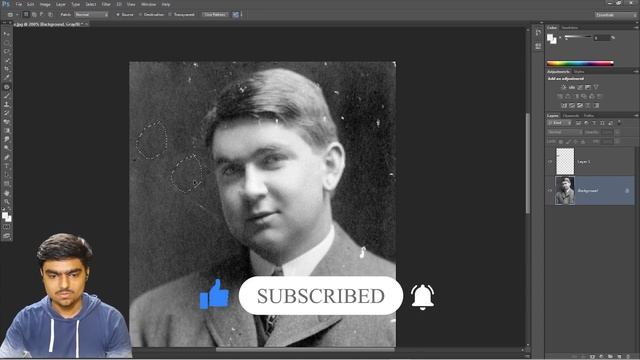Select the Lasso tool
Viewport: 640px width, 360px height.
[x=7, y=52]
